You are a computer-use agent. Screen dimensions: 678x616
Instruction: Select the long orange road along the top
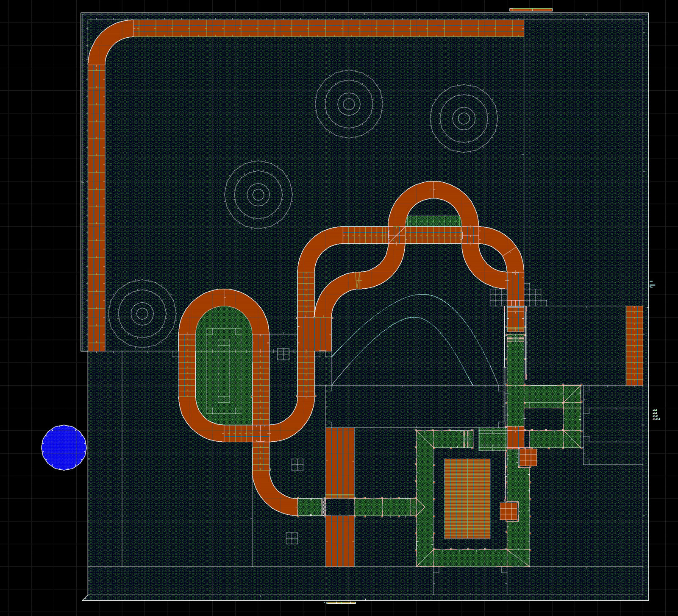329,28
